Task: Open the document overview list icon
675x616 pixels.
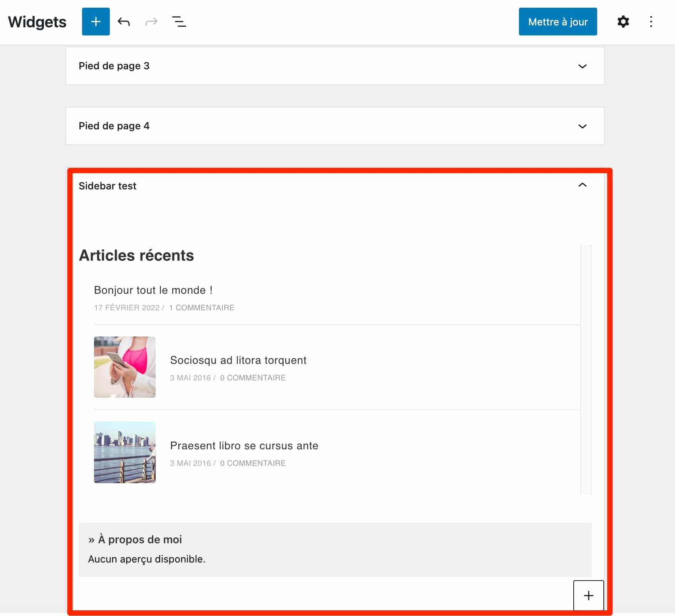Action: tap(179, 22)
